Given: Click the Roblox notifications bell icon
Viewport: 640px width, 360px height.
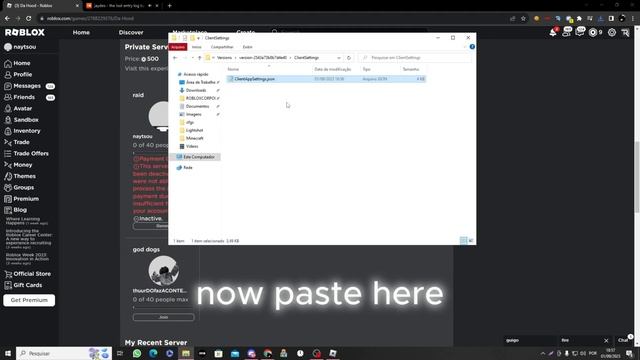Looking at the screenshot, I should point(553,32).
